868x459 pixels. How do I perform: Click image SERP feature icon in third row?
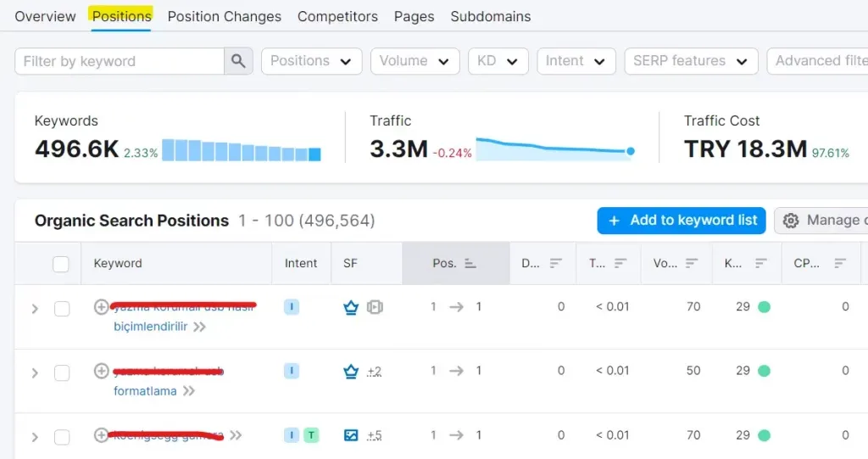[x=351, y=435]
